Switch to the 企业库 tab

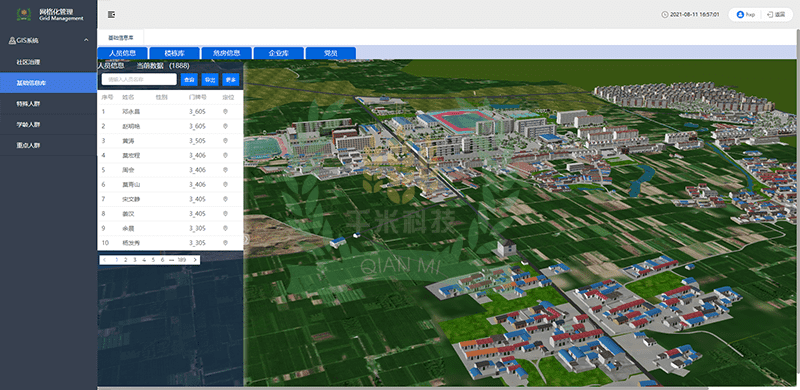279,53
